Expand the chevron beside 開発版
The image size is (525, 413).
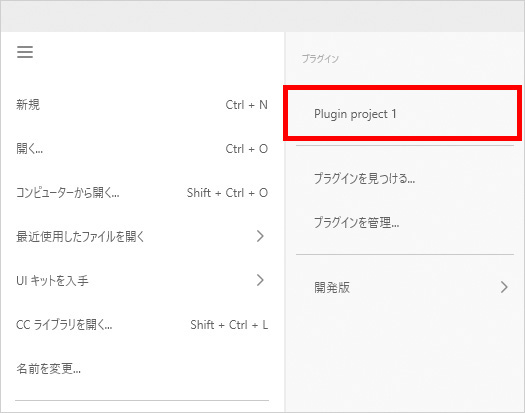point(504,287)
